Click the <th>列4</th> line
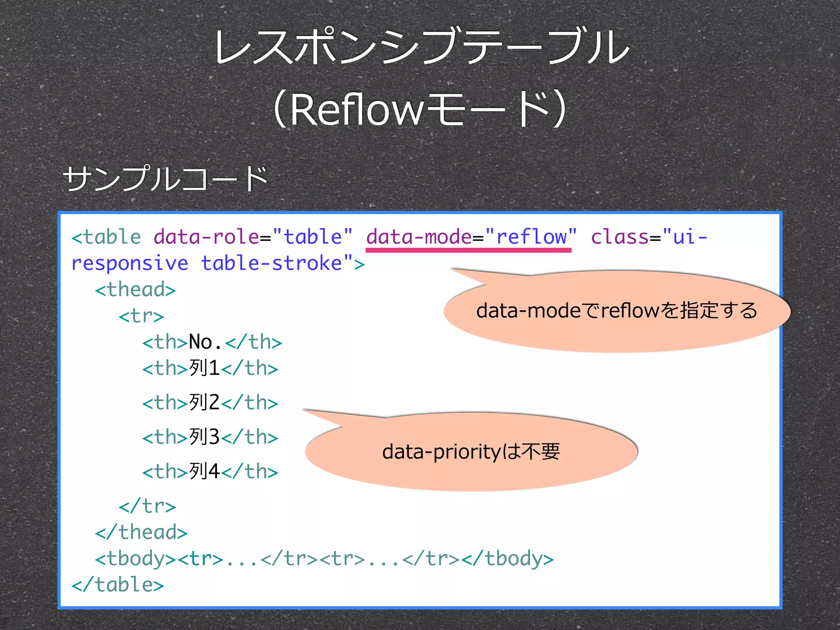Image resolution: width=840 pixels, height=630 pixels. tap(210, 471)
